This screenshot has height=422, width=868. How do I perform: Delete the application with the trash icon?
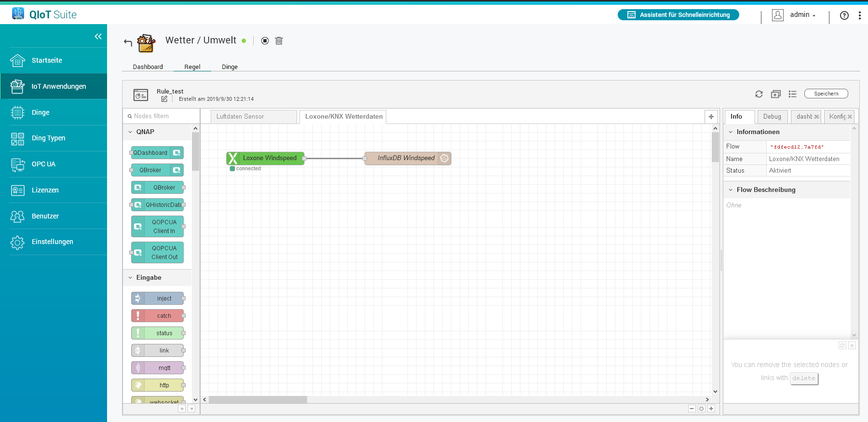279,41
